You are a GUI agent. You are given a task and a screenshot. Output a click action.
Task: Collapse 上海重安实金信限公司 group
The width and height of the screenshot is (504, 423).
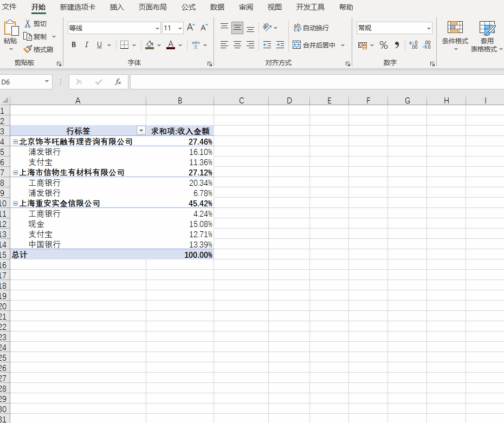pyautogui.click(x=15, y=203)
